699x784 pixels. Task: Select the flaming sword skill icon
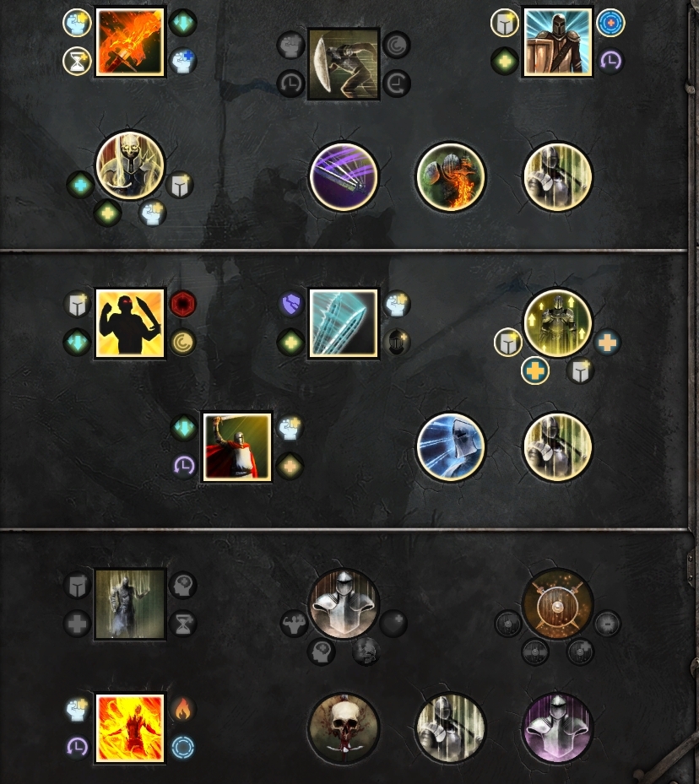coord(129,42)
